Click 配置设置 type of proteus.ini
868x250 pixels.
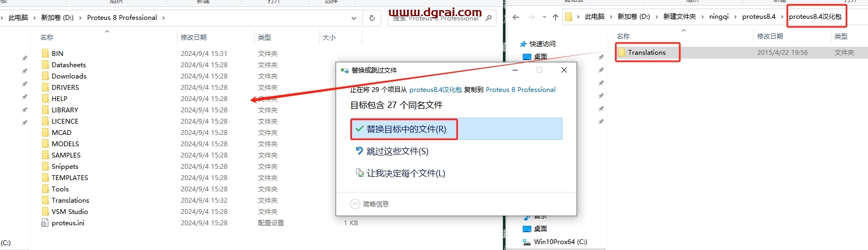tap(271, 223)
